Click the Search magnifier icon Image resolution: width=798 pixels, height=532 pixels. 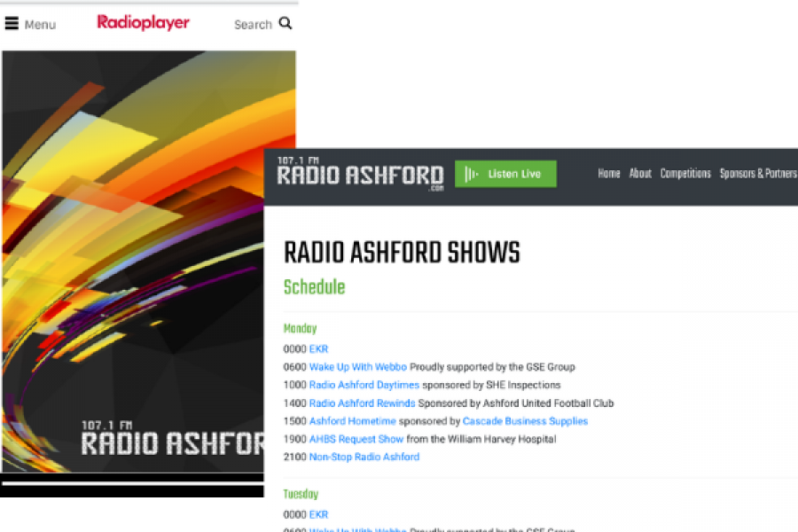[x=286, y=24]
